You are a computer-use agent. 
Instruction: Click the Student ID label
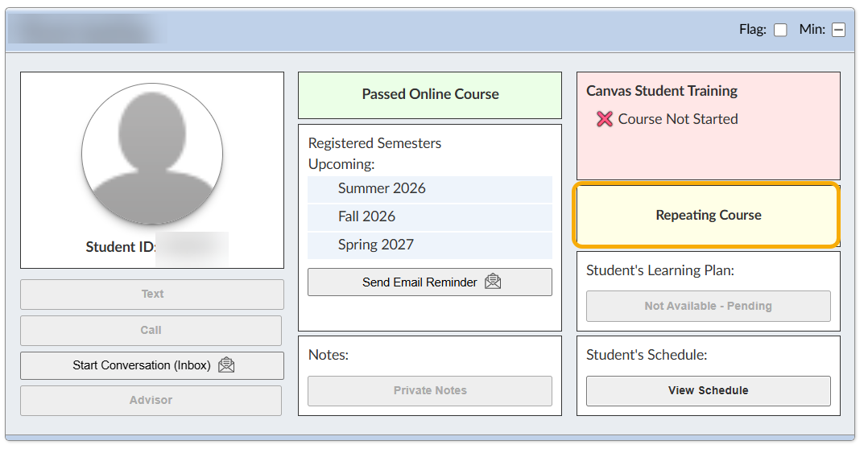pyautogui.click(x=121, y=246)
